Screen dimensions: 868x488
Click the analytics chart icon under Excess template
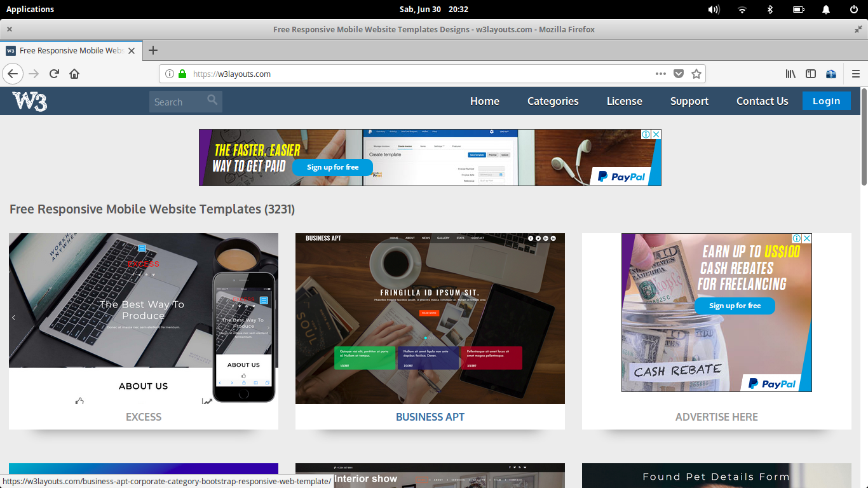tap(207, 401)
